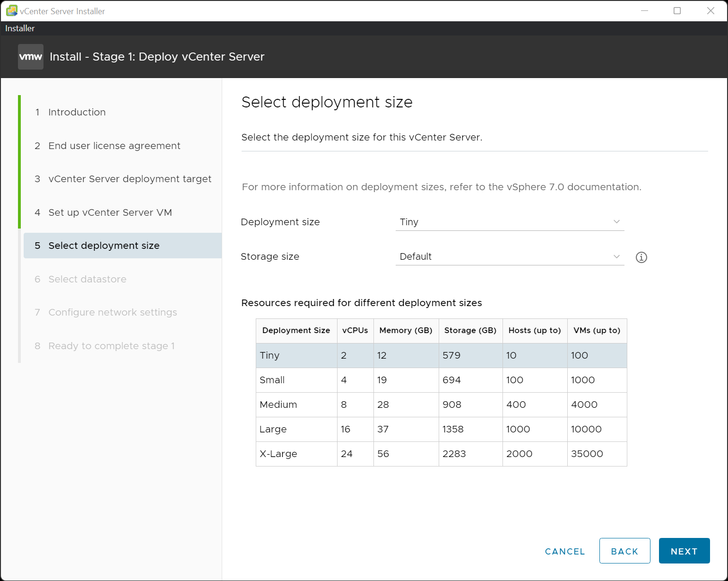Screen dimensions: 728x581
Task: Open the Installer menu
Action: click(19, 28)
